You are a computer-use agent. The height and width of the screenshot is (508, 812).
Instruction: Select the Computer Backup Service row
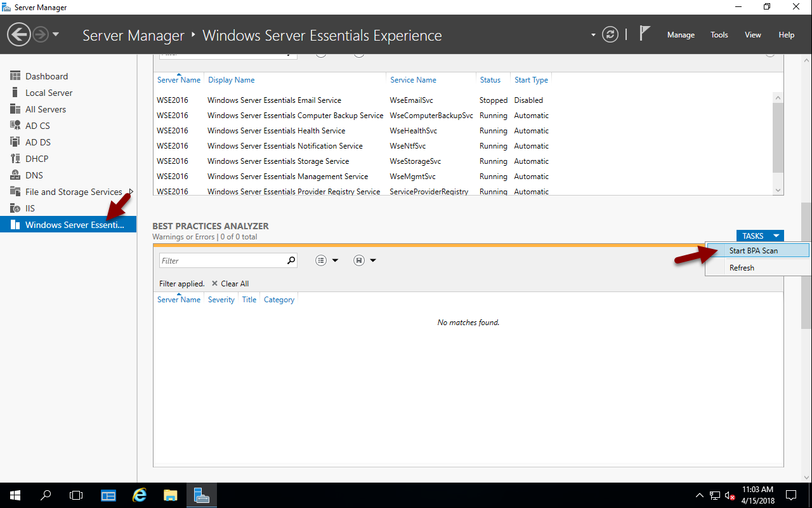coord(463,116)
